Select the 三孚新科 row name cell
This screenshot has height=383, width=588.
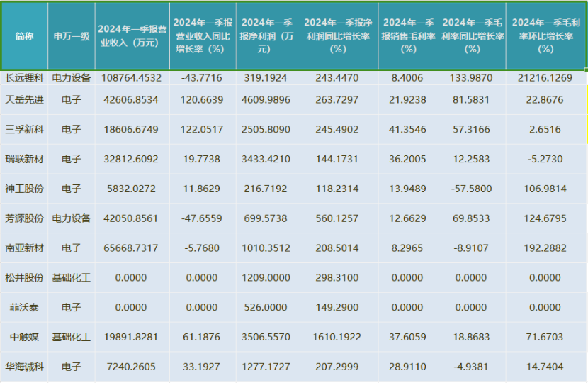point(24,129)
